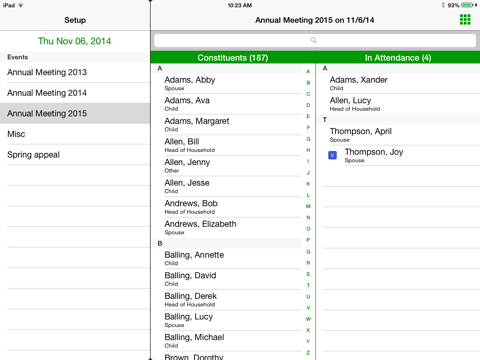Jump to letter P in index
The width and height of the screenshot is (480, 360).
click(308, 240)
